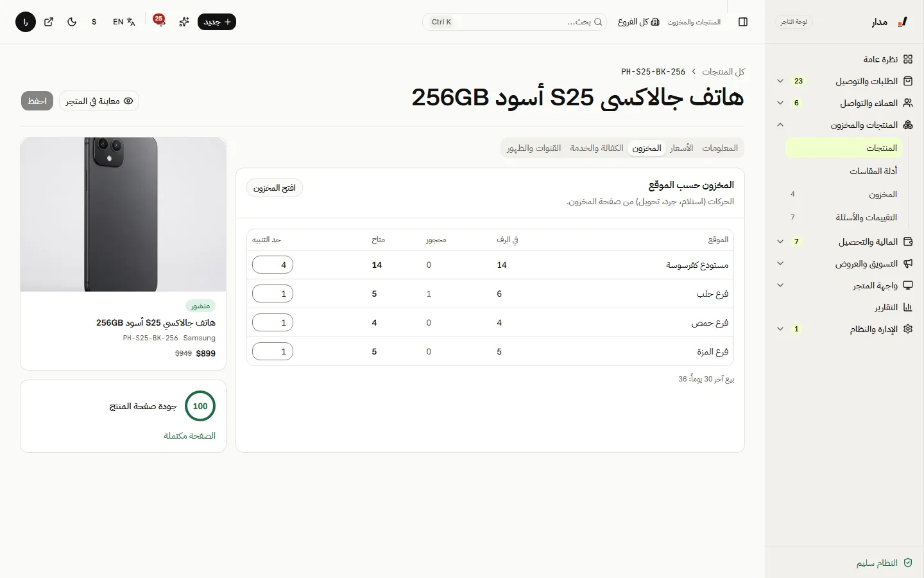Open أدلة المقاسات sidebar item
Screen dimensions: 924x578
click(x=844, y=171)
